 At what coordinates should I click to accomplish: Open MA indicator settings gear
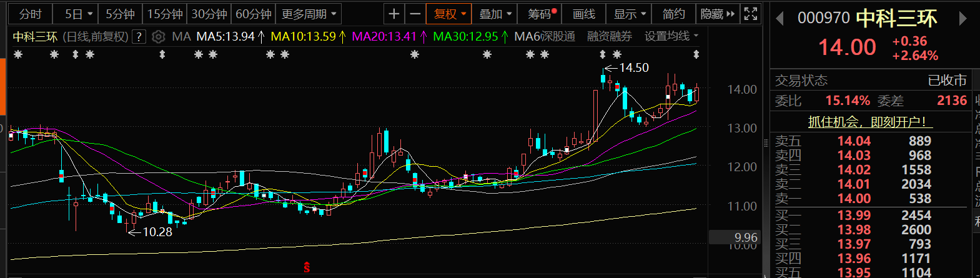[159, 37]
